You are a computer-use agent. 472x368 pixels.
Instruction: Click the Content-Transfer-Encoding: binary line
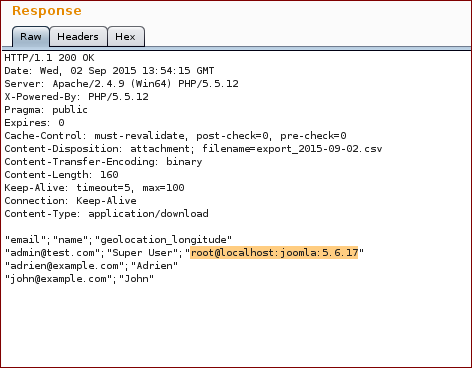pos(103,162)
